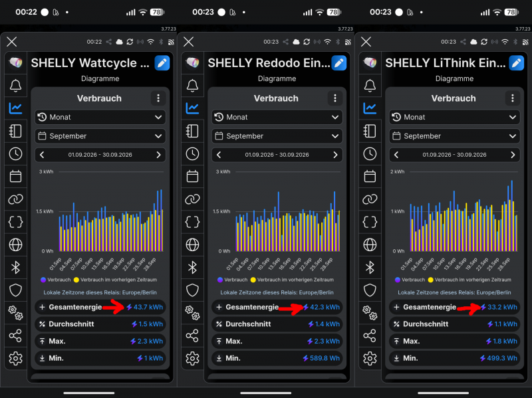Viewport: 532px width, 398px height.
Task: Open the Verbrauch three-dot menu in Redodo panel
Action: click(x=335, y=98)
